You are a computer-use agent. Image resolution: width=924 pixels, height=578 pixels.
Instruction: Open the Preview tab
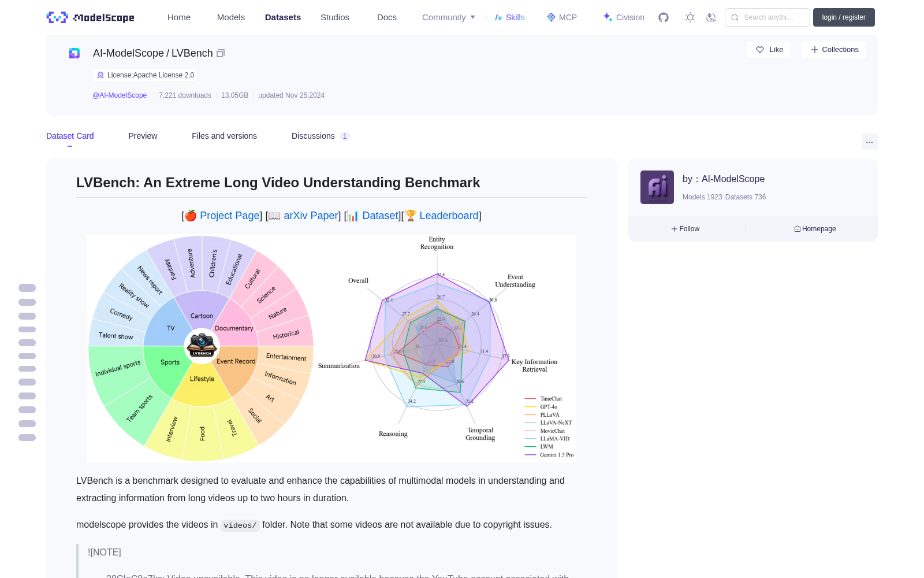coord(143,136)
